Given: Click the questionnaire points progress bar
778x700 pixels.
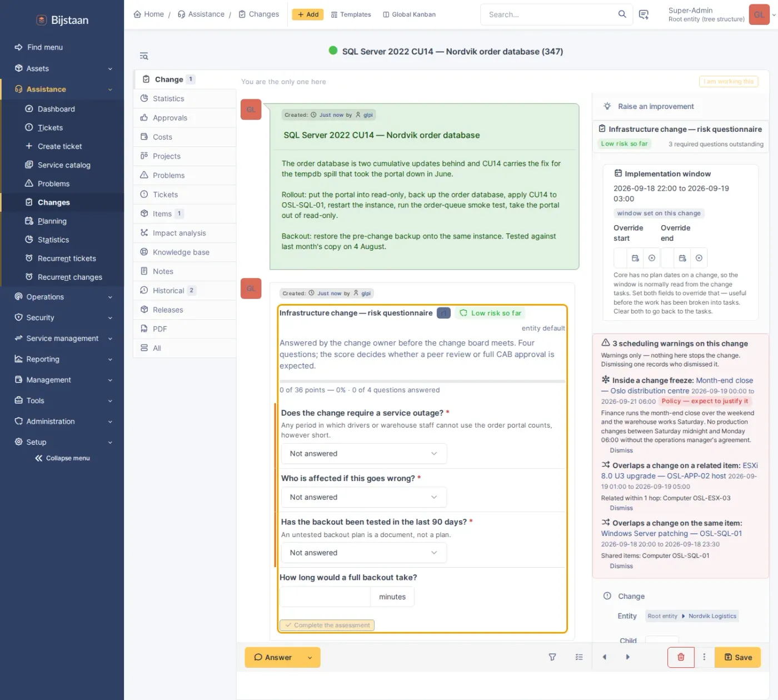Looking at the screenshot, I should 422,381.
